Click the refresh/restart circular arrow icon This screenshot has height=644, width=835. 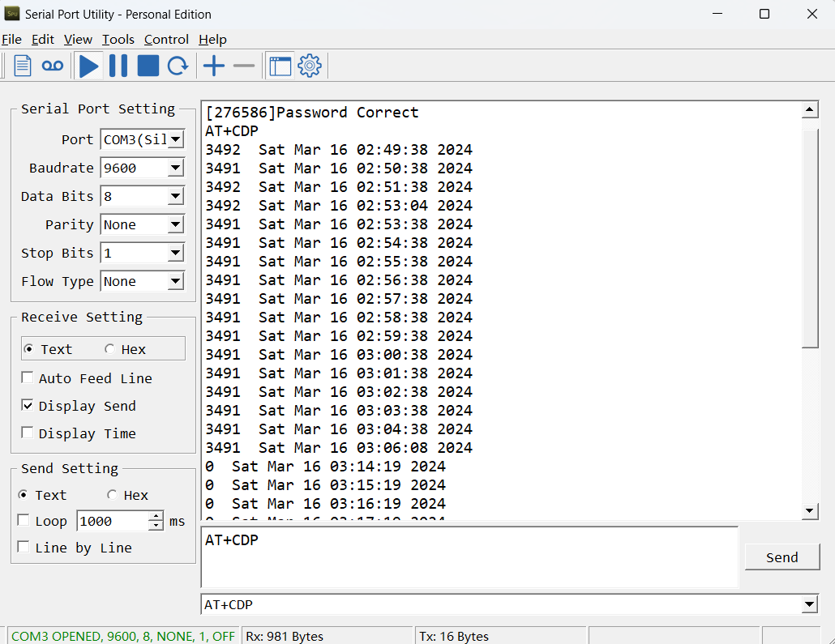[178, 66]
